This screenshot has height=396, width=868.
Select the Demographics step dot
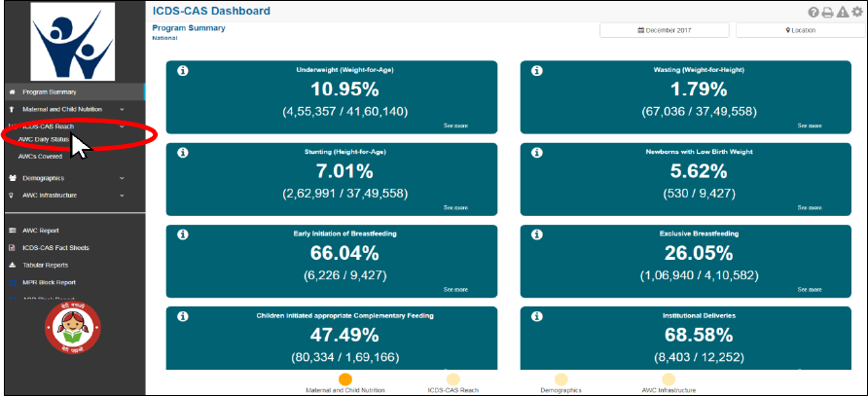click(x=561, y=379)
